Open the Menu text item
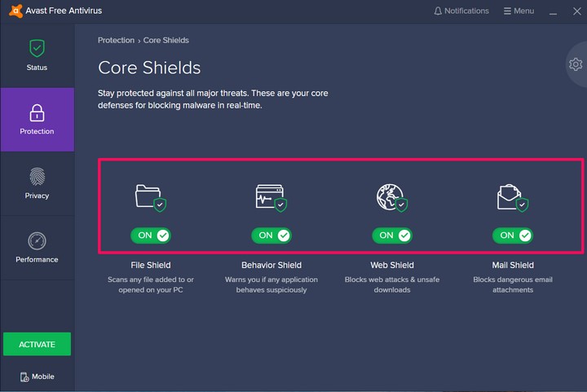Image resolution: width=587 pixels, height=392 pixels. [x=523, y=11]
